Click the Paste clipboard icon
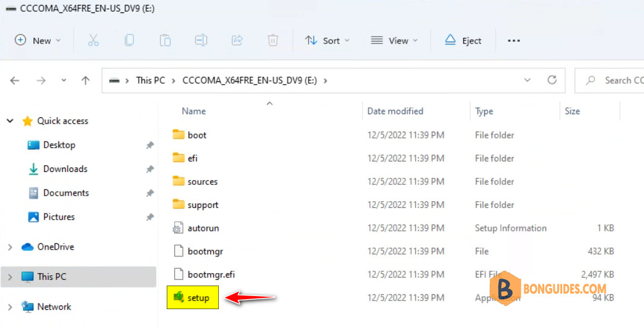This screenshot has height=329, width=644. pos(165,40)
